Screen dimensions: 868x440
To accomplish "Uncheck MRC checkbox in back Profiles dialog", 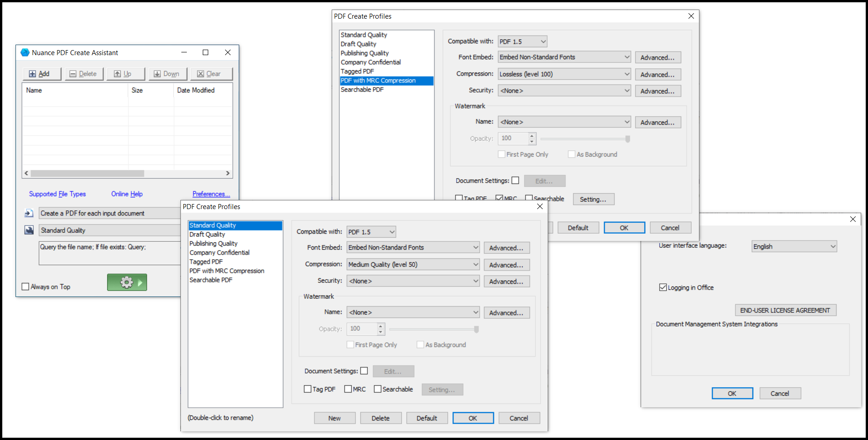I will [x=499, y=198].
